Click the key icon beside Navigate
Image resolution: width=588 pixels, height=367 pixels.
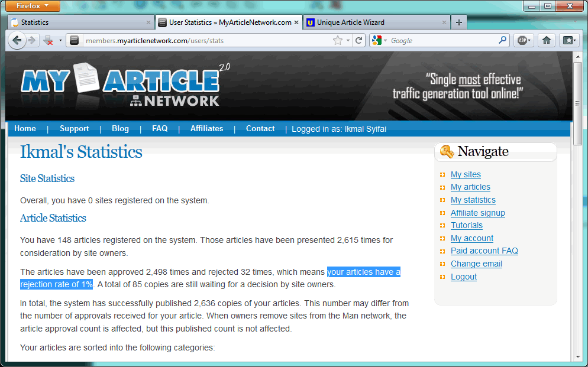(446, 151)
